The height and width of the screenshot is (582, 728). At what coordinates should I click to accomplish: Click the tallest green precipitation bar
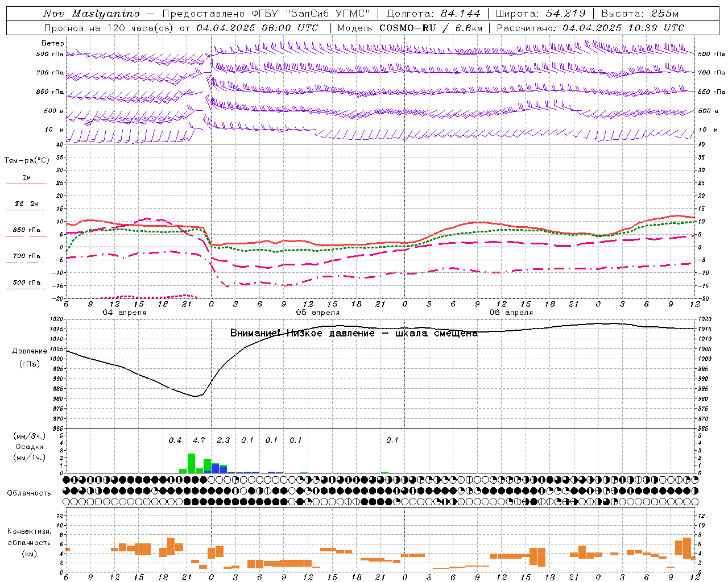click(191, 463)
